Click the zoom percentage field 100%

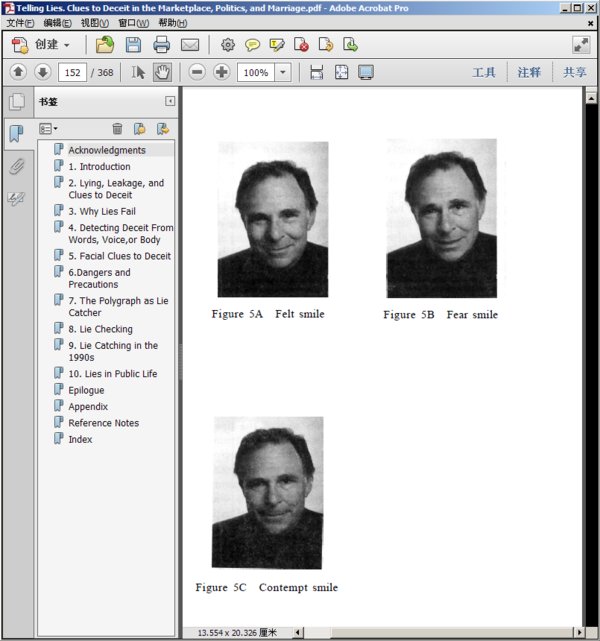pos(256,72)
